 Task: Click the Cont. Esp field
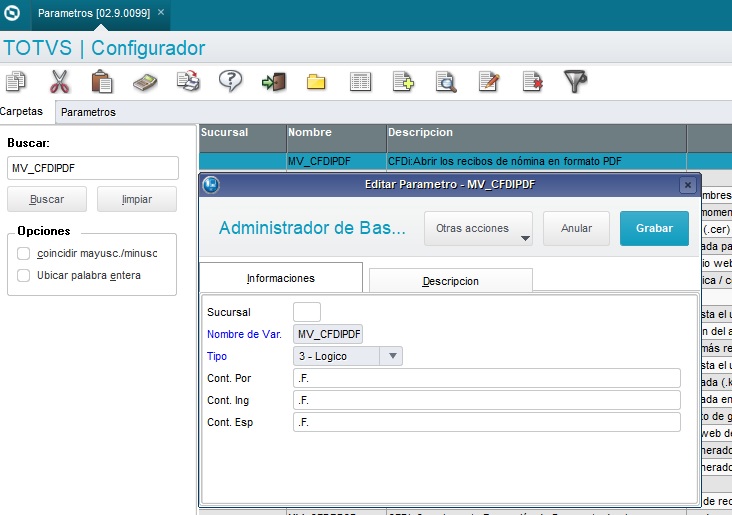coord(487,422)
